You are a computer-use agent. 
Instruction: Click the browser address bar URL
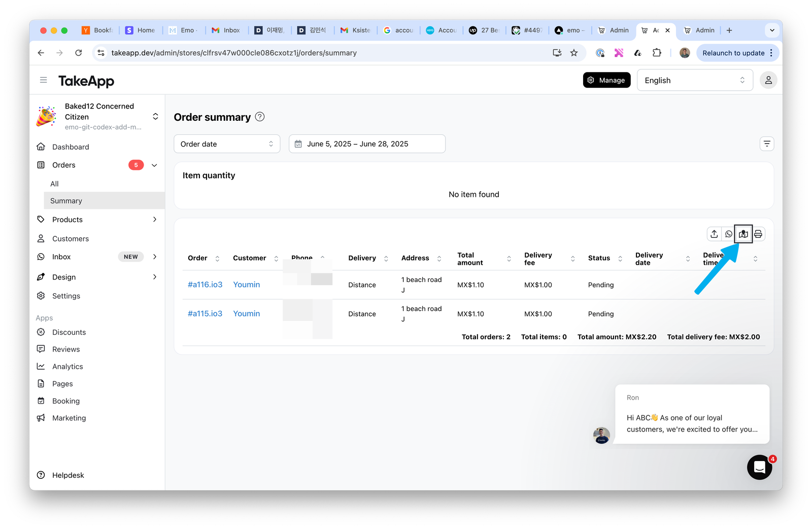coord(234,53)
